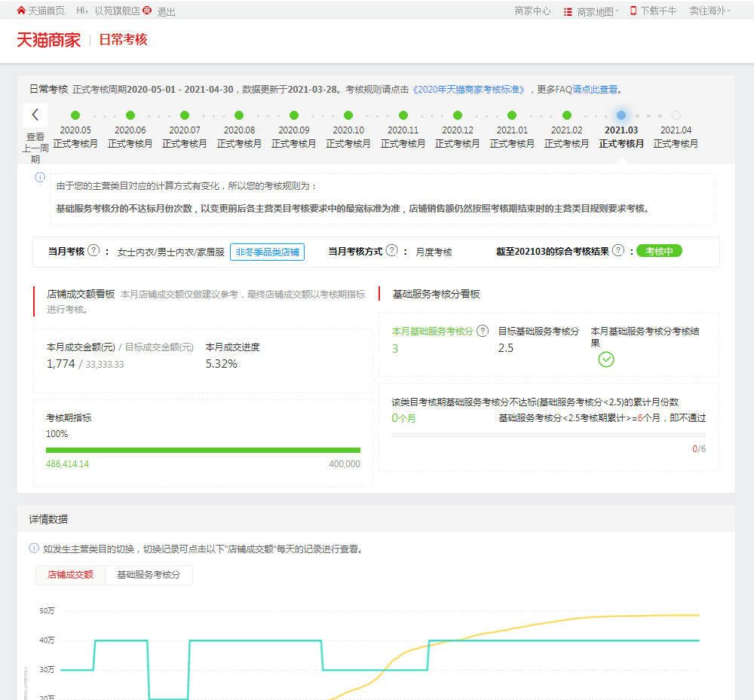Click the grey 不达标月份 progress bar

pos(548,435)
